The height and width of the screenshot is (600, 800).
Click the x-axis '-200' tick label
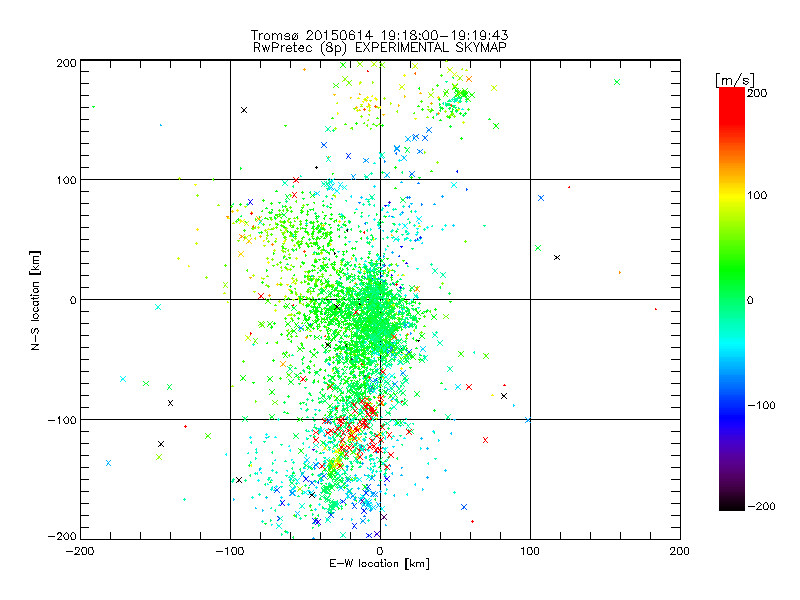(80, 551)
